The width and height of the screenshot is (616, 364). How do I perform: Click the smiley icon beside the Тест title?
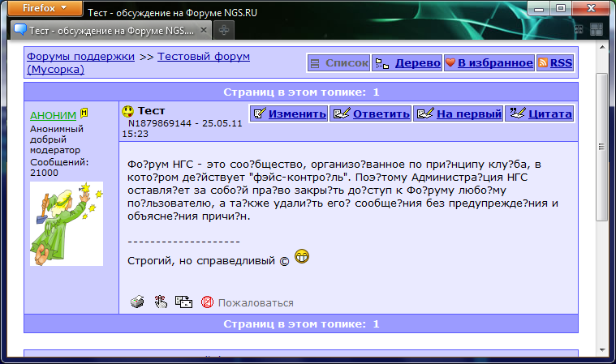pos(127,111)
